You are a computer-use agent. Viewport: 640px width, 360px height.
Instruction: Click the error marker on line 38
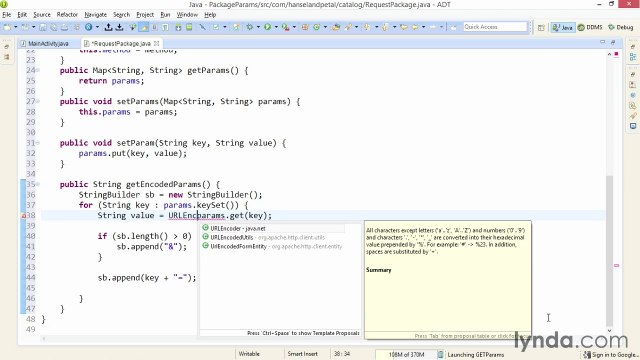(x=23, y=216)
